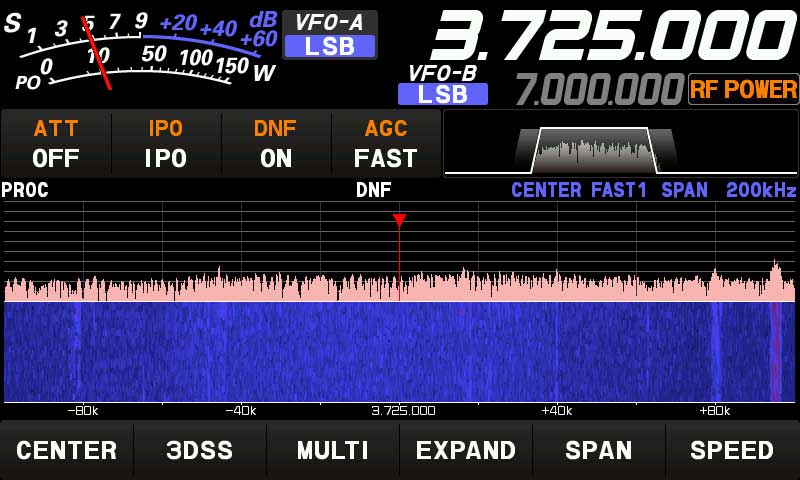Tap the 7.000.000 VFO-B frequency readout
The height and width of the screenshot is (480, 800).
[x=598, y=90]
